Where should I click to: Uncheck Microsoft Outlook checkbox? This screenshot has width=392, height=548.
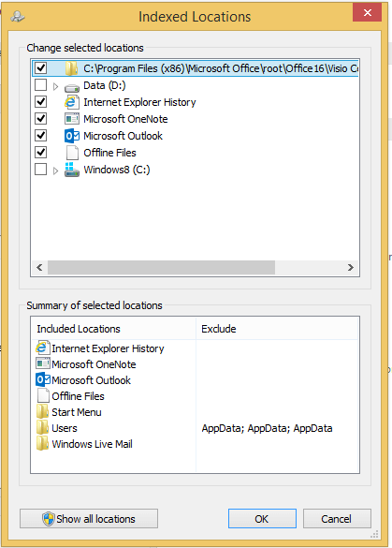[41, 135]
